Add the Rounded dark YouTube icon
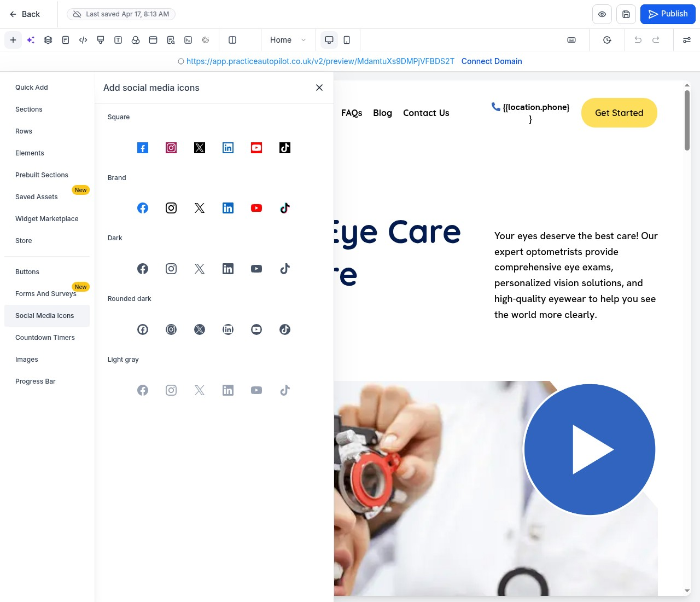The width and height of the screenshot is (700, 602). coord(256,329)
